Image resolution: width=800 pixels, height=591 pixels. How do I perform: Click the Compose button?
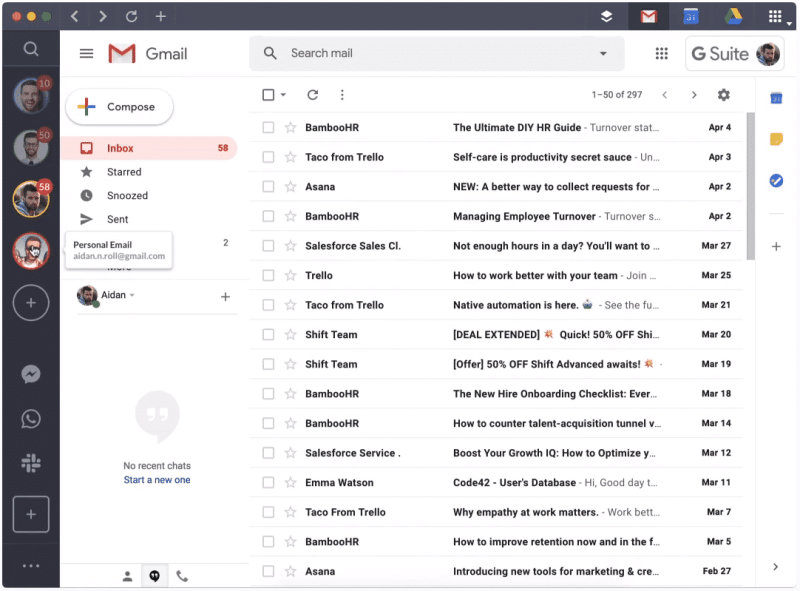(x=119, y=106)
